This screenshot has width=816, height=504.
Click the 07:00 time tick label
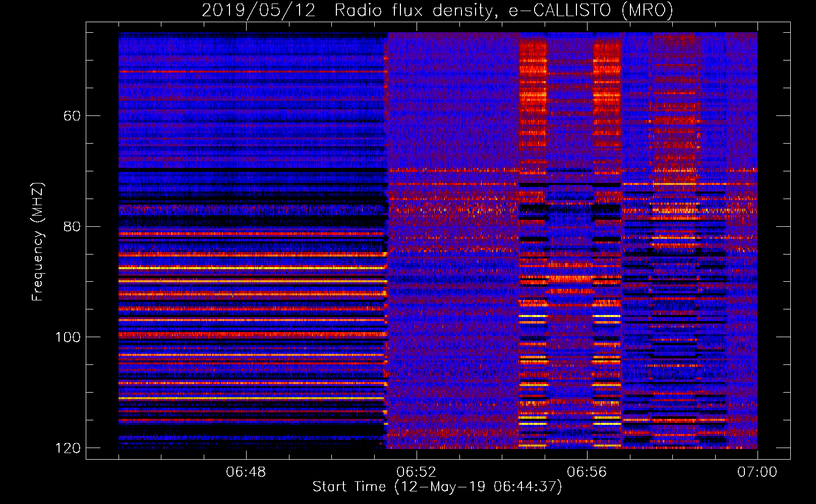[x=757, y=472]
